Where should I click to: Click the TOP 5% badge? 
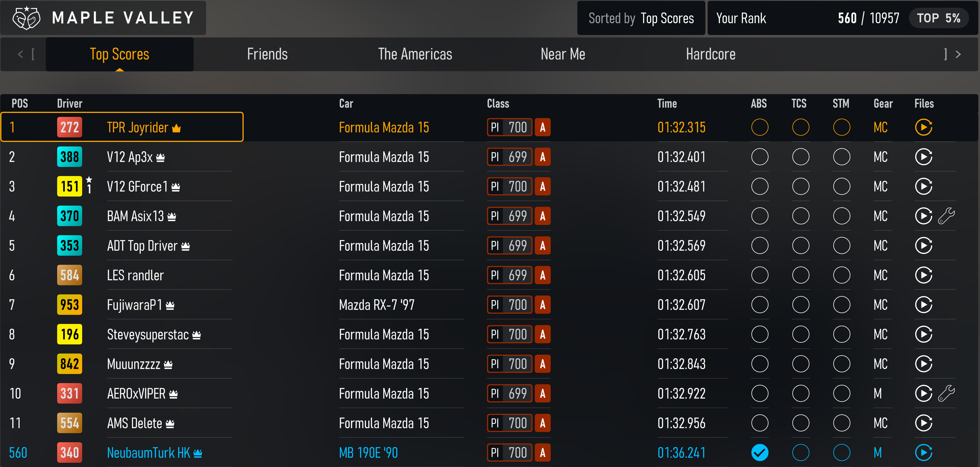click(938, 18)
